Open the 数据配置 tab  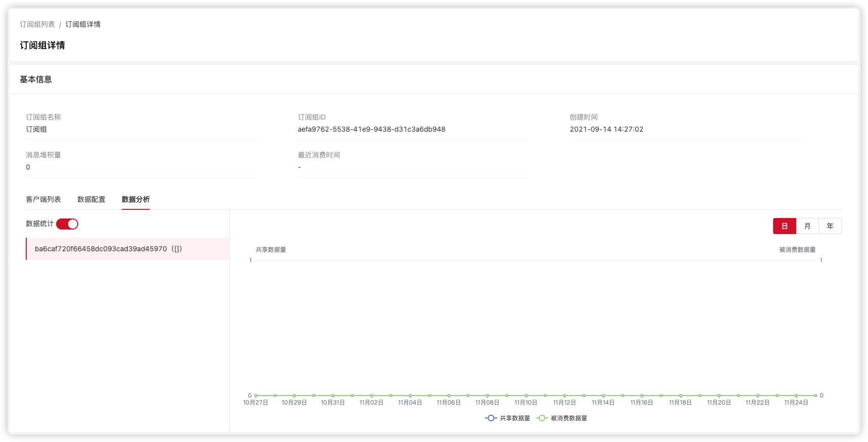pos(91,199)
